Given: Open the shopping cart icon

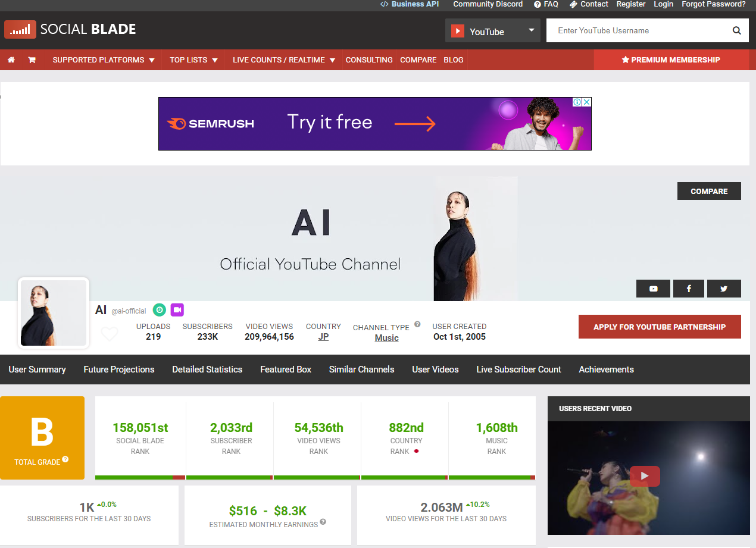Looking at the screenshot, I should tap(32, 60).
